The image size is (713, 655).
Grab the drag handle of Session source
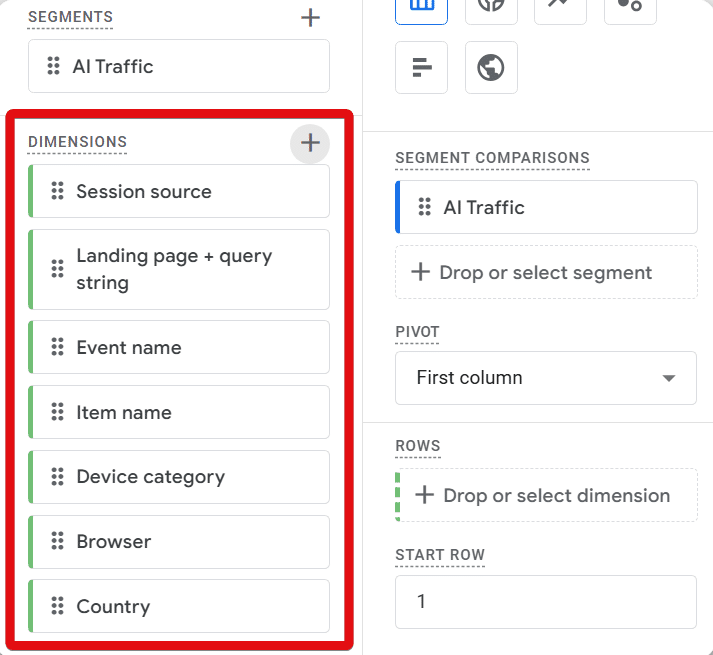click(x=57, y=191)
